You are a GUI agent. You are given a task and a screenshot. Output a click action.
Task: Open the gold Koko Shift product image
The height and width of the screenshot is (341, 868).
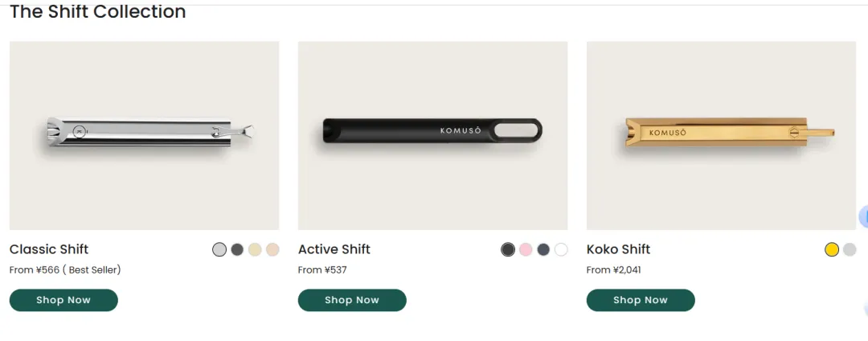click(721, 135)
